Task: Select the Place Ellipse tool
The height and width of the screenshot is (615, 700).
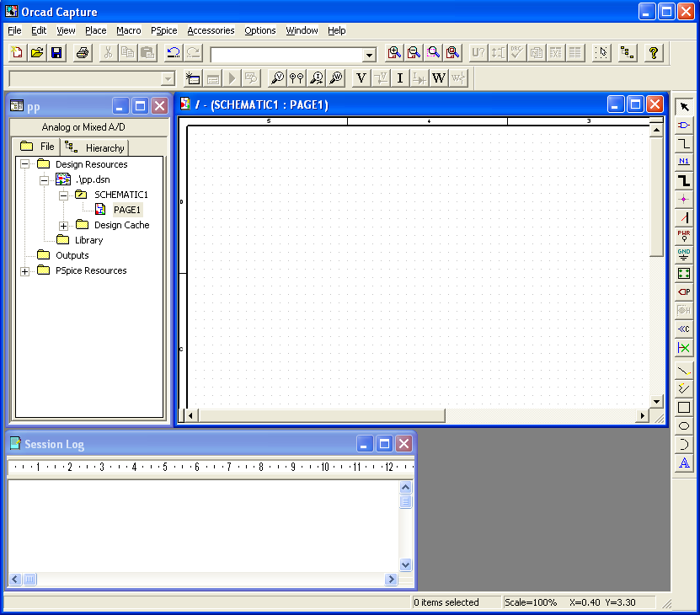Action: (684, 426)
